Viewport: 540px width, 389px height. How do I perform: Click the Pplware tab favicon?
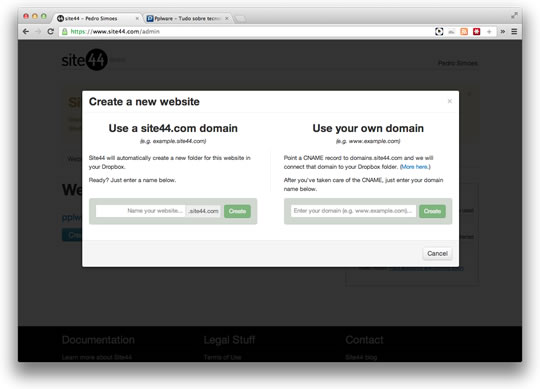(x=150, y=18)
